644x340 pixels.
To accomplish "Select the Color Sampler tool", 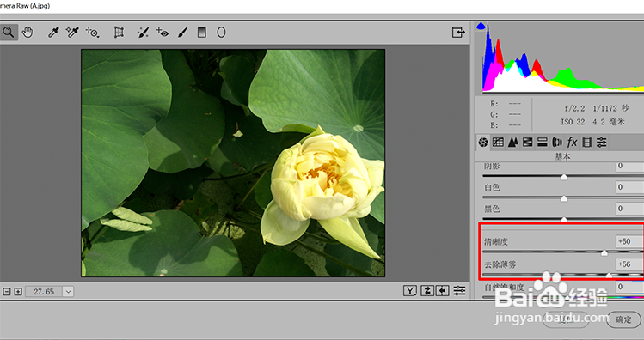I will pyautogui.click(x=72, y=32).
